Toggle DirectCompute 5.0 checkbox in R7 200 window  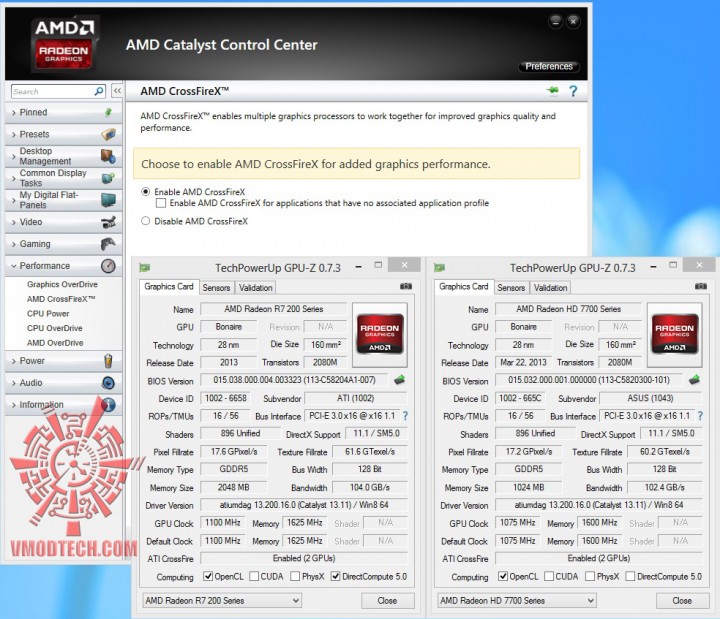click(x=336, y=576)
